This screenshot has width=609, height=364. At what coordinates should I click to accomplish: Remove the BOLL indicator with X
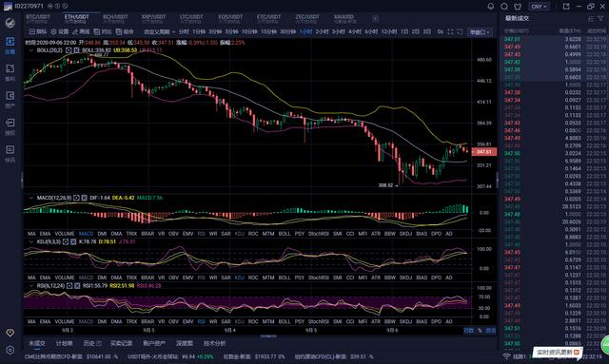click(76, 50)
